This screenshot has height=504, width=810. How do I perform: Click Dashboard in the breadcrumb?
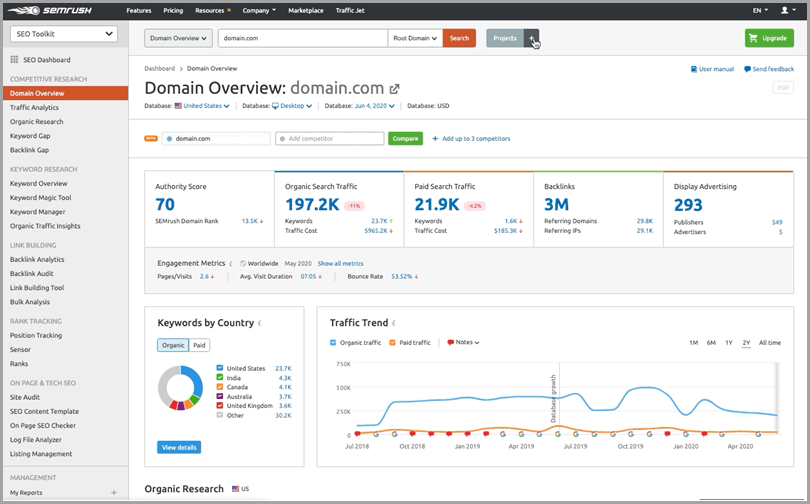(x=160, y=68)
